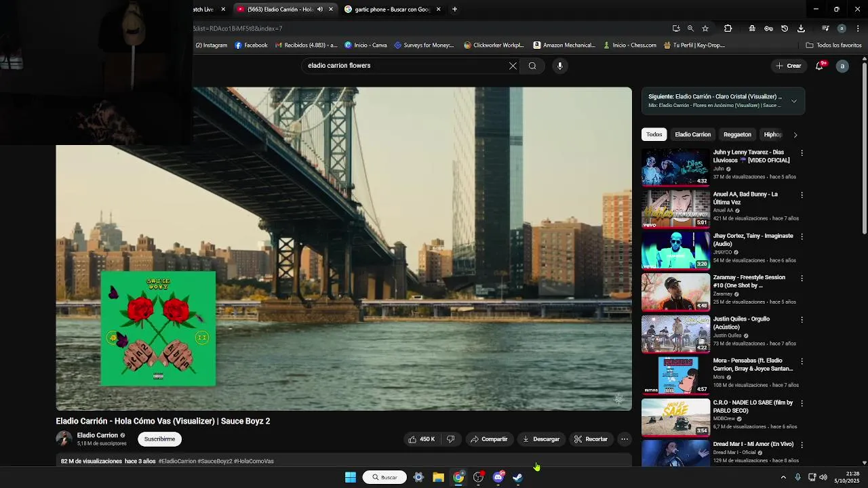Expand the Siguiente mix playlist panel
Image resolution: width=868 pixels, height=488 pixels.
[x=794, y=101]
